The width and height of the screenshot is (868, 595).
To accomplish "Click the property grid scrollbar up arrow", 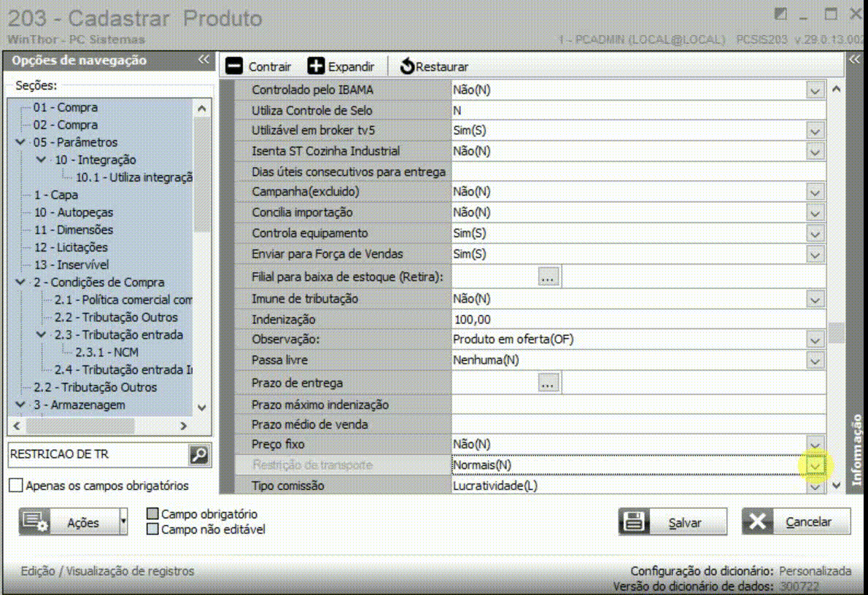I will 837,89.
